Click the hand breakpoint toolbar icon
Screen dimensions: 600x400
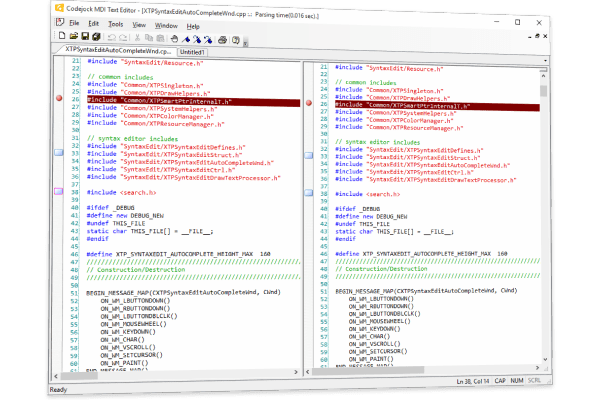pyautogui.click(x=174, y=39)
